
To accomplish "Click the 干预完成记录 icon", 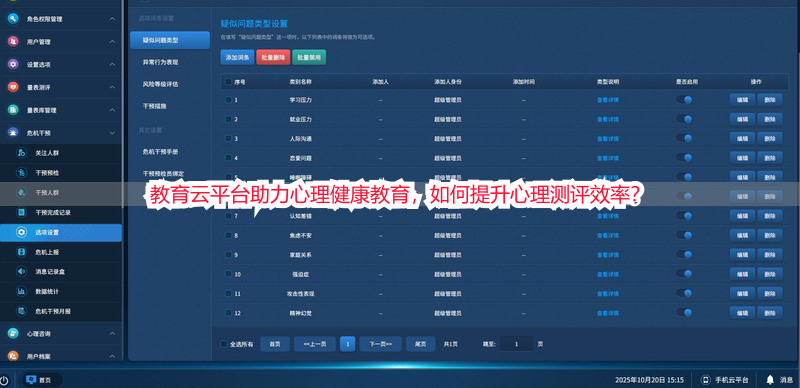I will coord(21,212).
